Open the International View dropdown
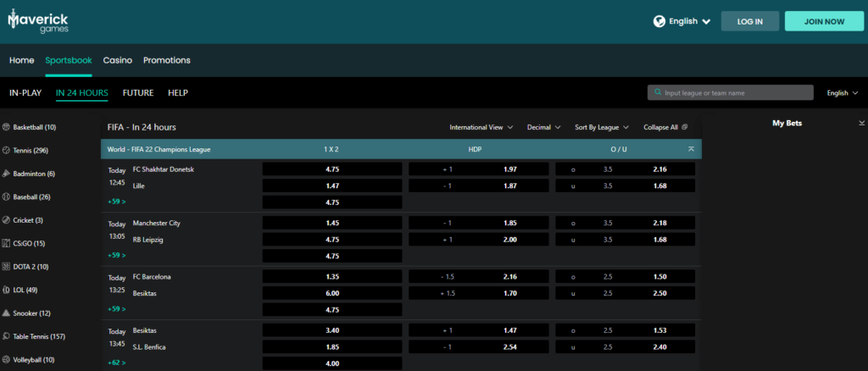This screenshot has height=371, width=868. [x=481, y=127]
